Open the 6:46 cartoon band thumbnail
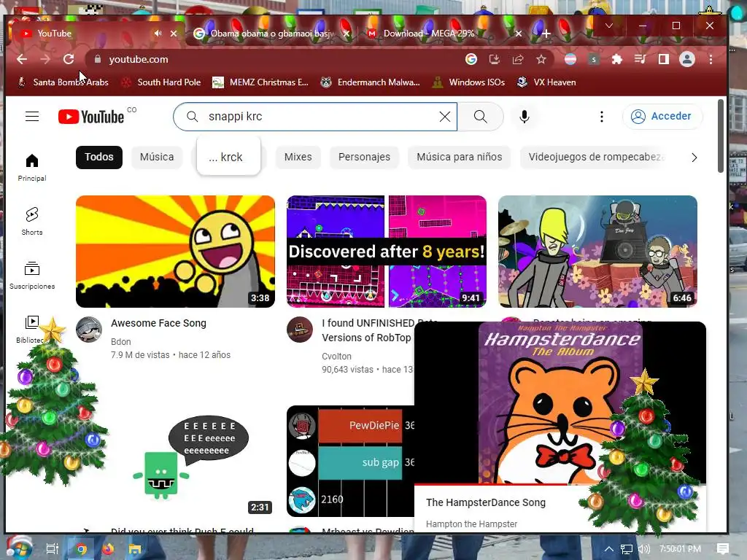Screen dimensions: 747x560 (x=597, y=252)
